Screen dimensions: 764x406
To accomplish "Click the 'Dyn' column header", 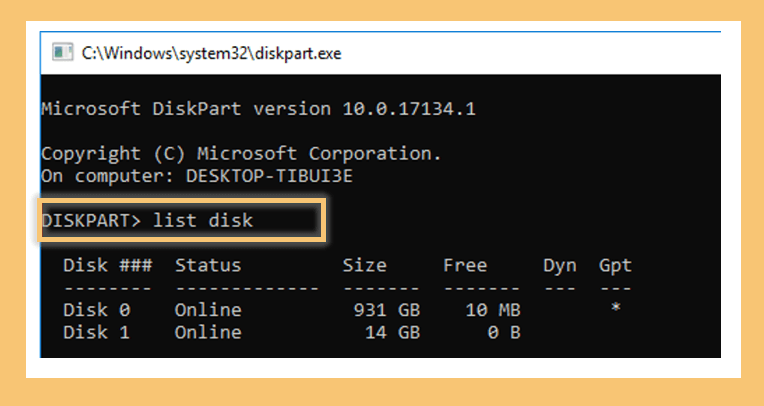I will point(560,266).
